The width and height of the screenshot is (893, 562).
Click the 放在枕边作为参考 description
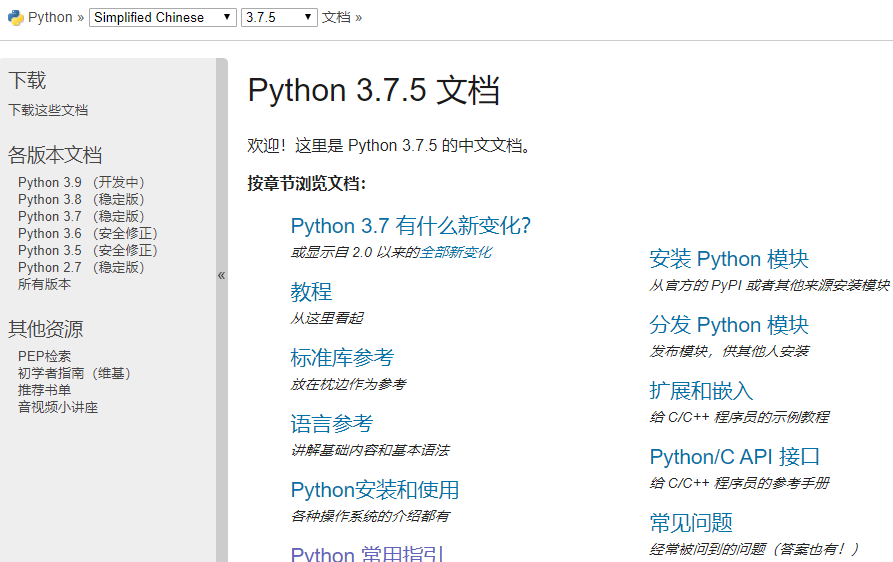[x=348, y=384]
